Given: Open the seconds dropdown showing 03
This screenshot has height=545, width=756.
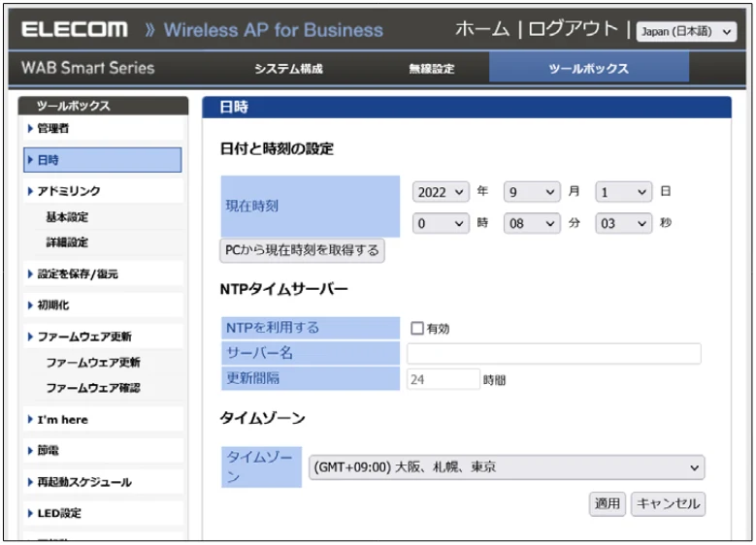Looking at the screenshot, I should [623, 224].
